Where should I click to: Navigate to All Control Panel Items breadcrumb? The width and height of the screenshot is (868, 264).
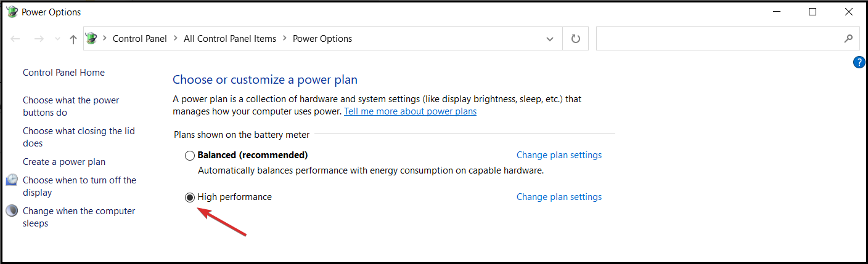pos(230,38)
